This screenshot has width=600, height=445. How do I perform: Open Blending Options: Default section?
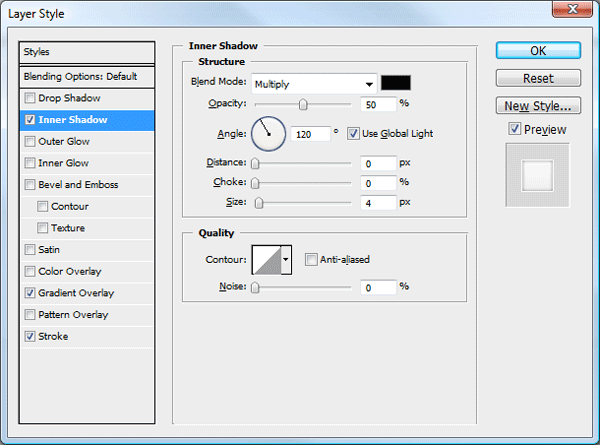point(87,77)
